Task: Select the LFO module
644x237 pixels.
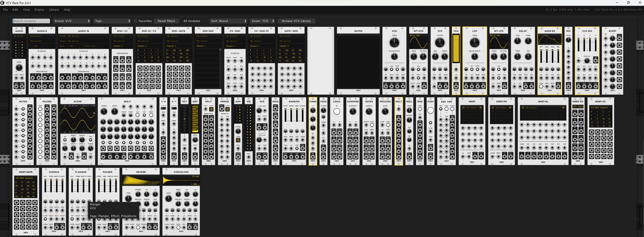Action: pos(475,61)
